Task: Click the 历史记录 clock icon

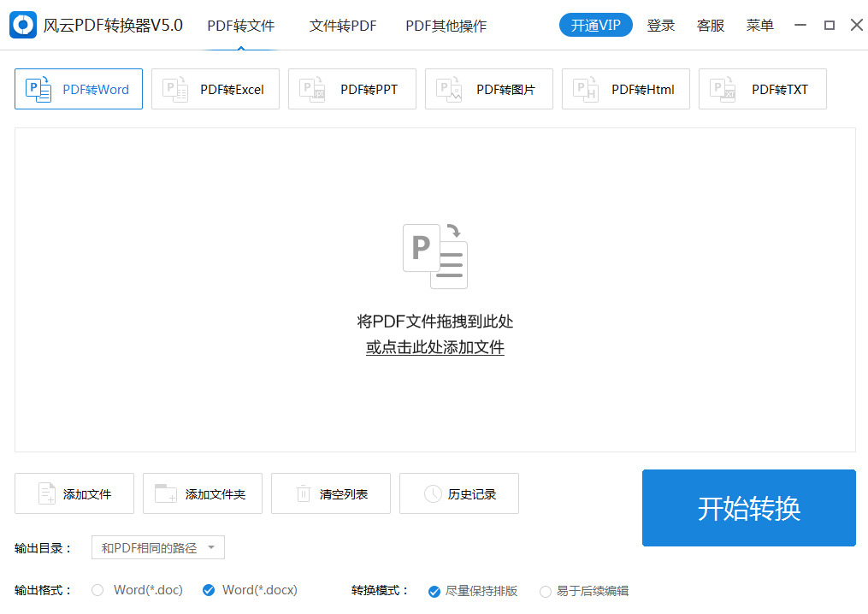Action: click(433, 493)
